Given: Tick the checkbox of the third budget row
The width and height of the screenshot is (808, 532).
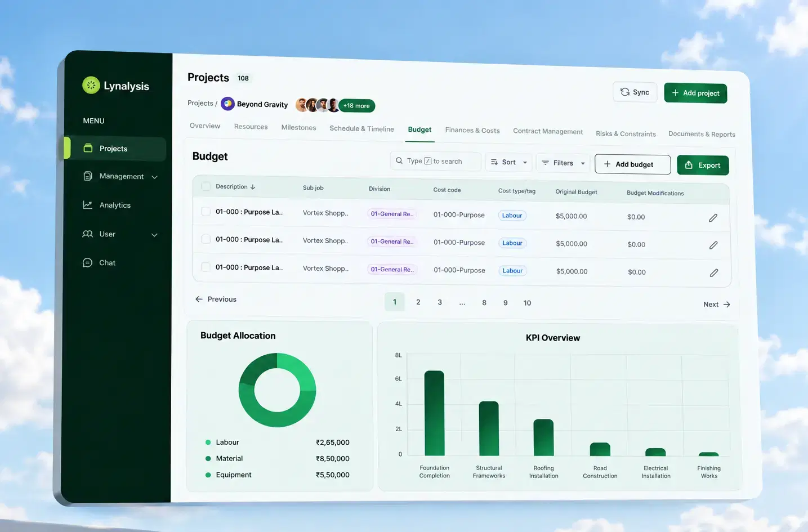Looking at the screenshot, I should coord(206,267).
